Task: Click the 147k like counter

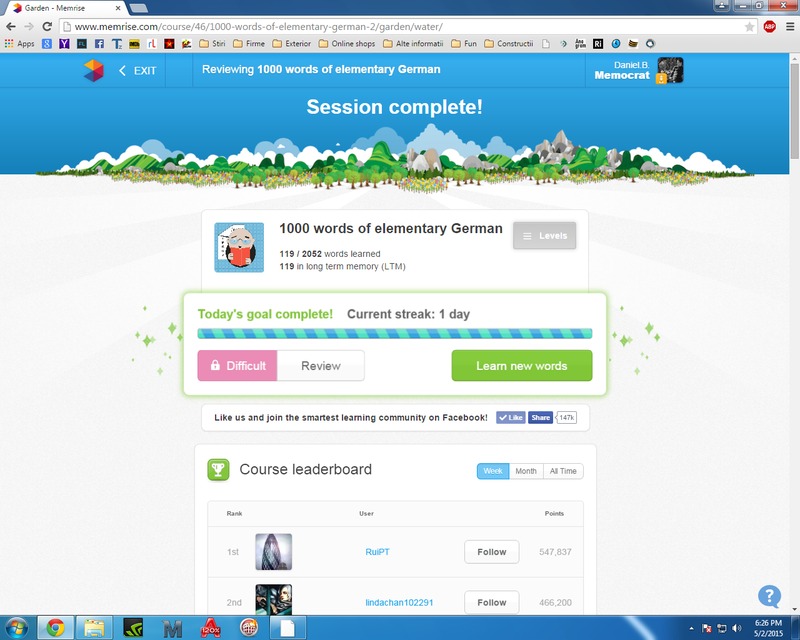Action: [566, 417]
